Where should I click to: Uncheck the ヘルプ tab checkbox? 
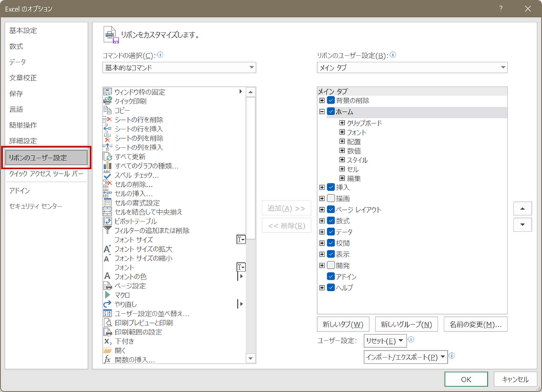pyautogui.click(x=331, y=287)
